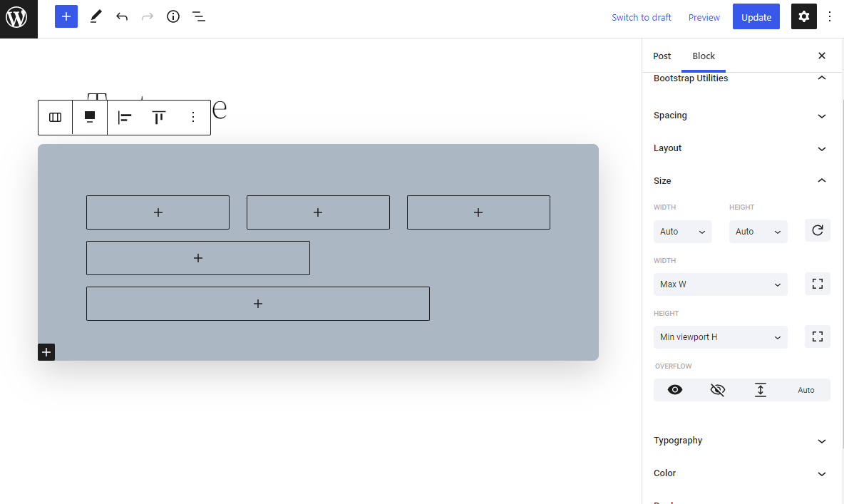Viewport: 844px width, 504px height.
Task: Set overflow to scroll
Action: pos(761,390)
